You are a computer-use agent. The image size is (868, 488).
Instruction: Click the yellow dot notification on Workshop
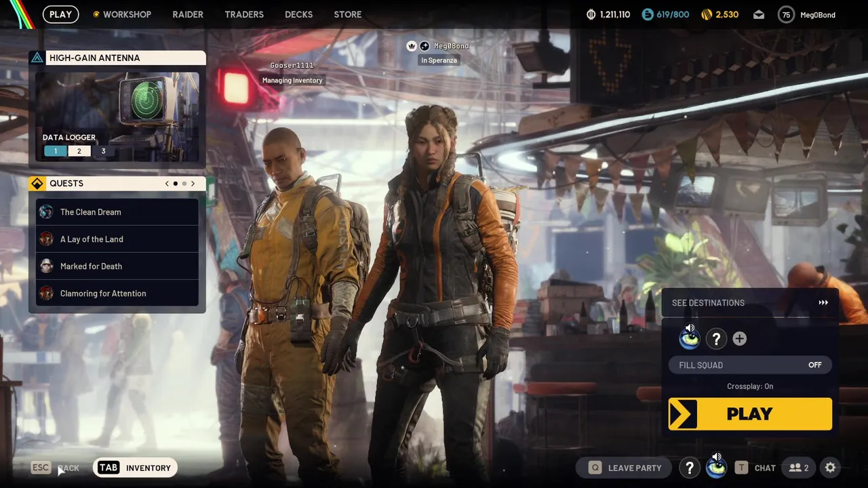point(96,14)
